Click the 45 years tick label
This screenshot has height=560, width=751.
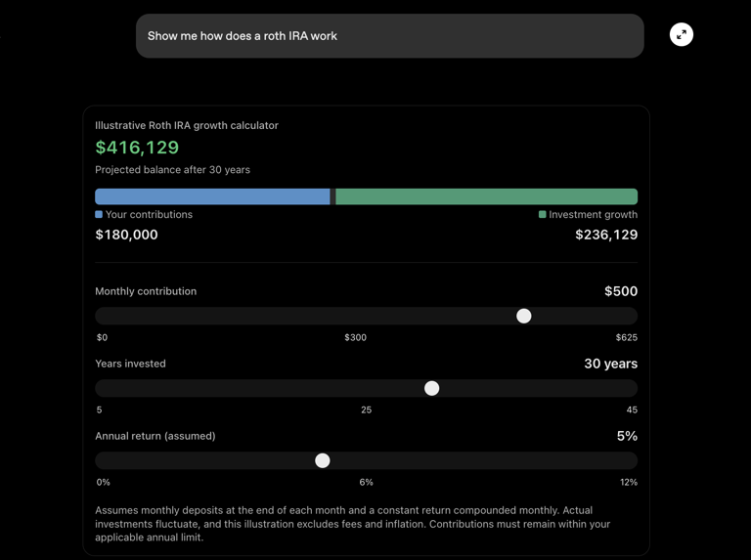[x=632, y=409]
